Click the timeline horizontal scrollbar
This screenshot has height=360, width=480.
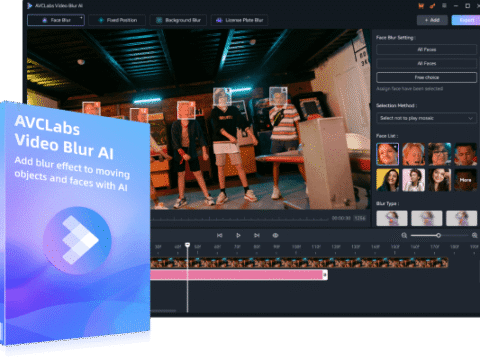pos(163,311)
